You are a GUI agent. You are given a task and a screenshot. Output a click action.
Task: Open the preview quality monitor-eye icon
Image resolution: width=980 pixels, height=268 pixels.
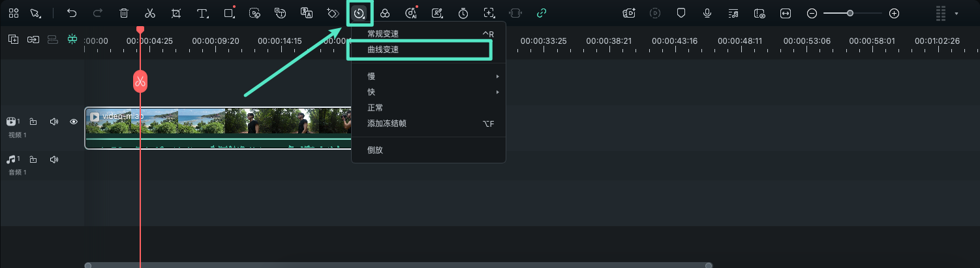(x=759, y=13)
